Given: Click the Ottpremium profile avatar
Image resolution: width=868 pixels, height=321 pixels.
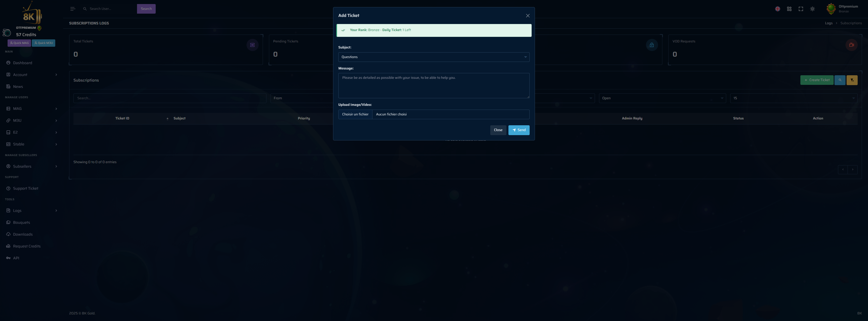Looking at the screenshot, I should tap(831, 9).
